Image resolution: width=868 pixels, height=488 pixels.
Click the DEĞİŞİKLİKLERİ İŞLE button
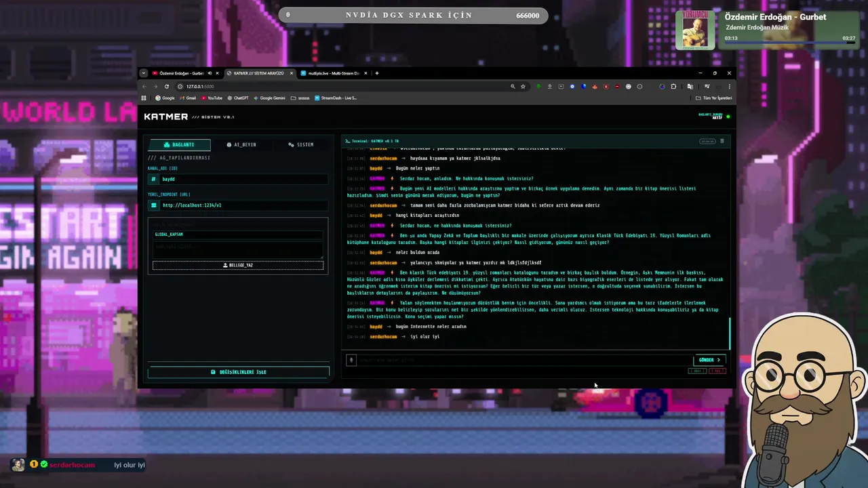click(238, 372)
